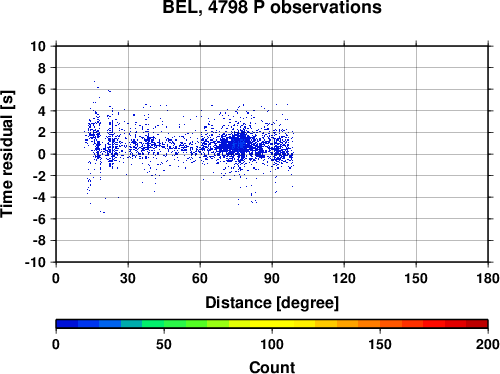Click the 'Distance [degree]' axis label
Image resolution: width=500 pixels, height=374 pixels.
pyautogui.click(x=272, y=303)
